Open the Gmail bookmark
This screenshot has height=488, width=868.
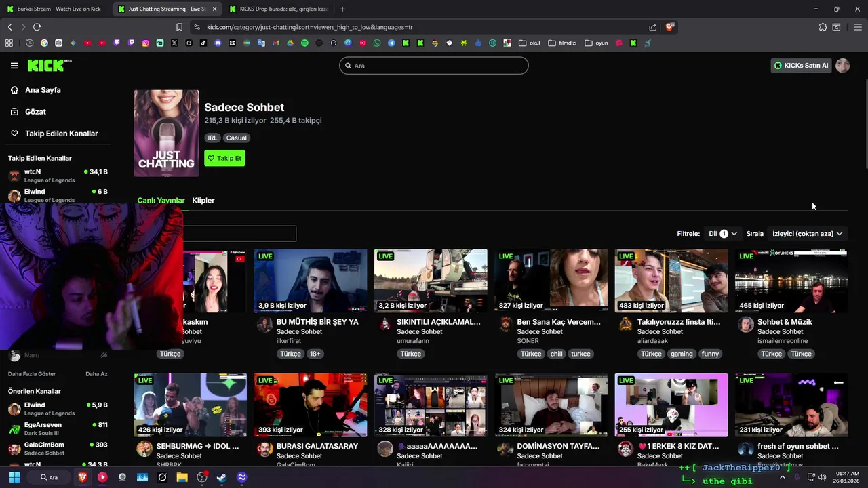coord(275,43)
